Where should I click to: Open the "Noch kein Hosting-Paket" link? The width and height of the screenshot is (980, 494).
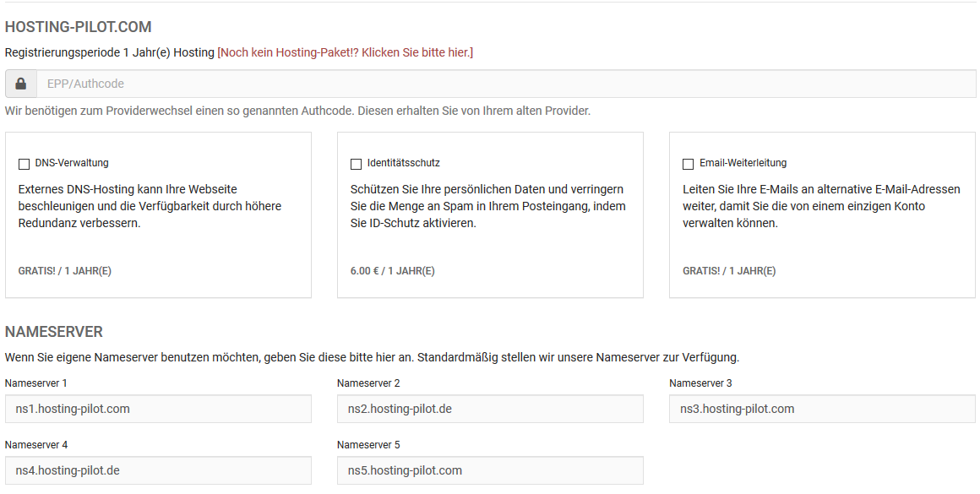click(345, 52)
